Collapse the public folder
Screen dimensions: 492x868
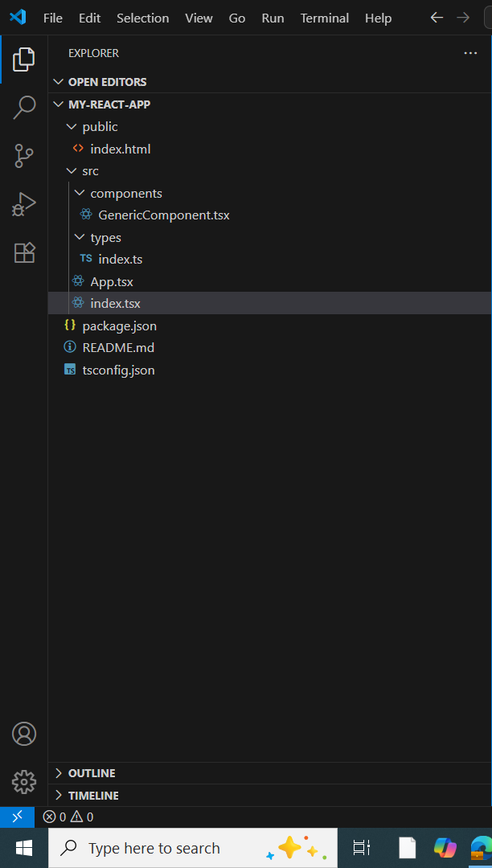100,127
